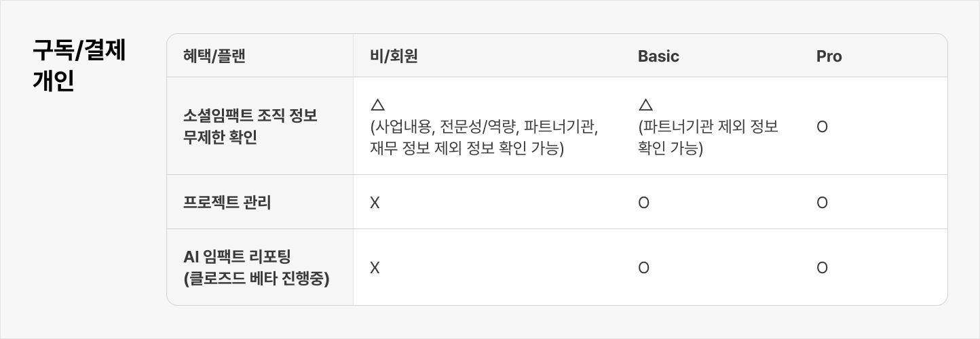Click the 프로젝트 관리 row label
This screenshot has width=980, height=339.
pos(227,202)
